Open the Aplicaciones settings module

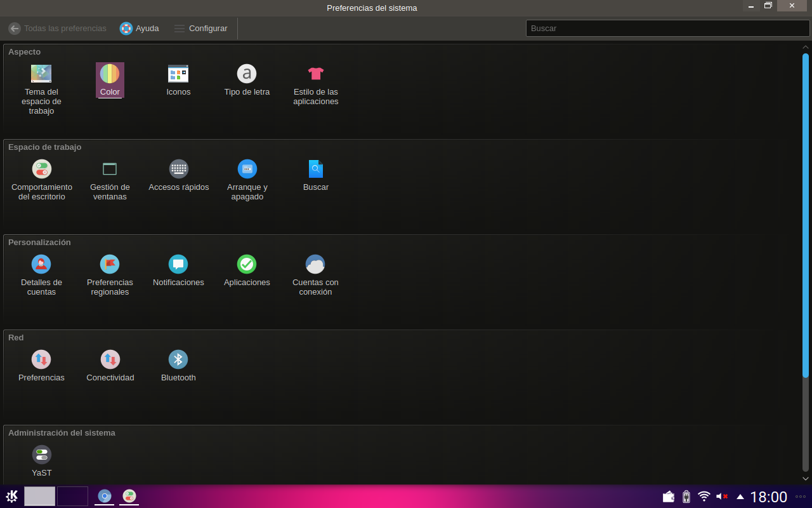coord(247,271)
